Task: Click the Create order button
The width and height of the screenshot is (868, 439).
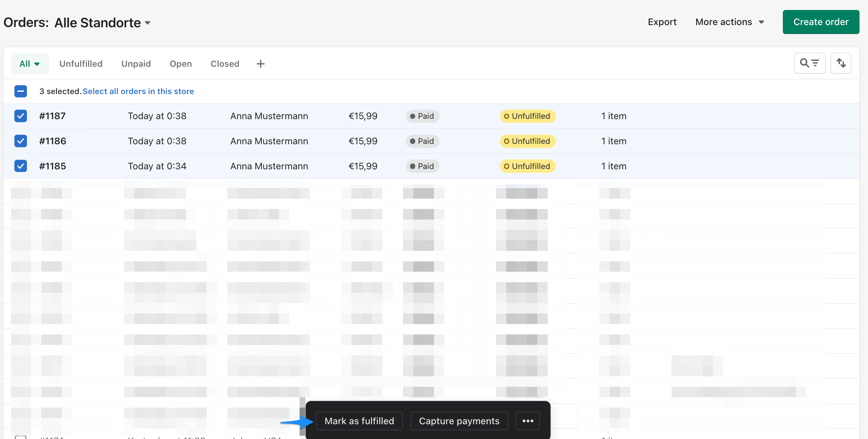Action: (x=821, y=22)
